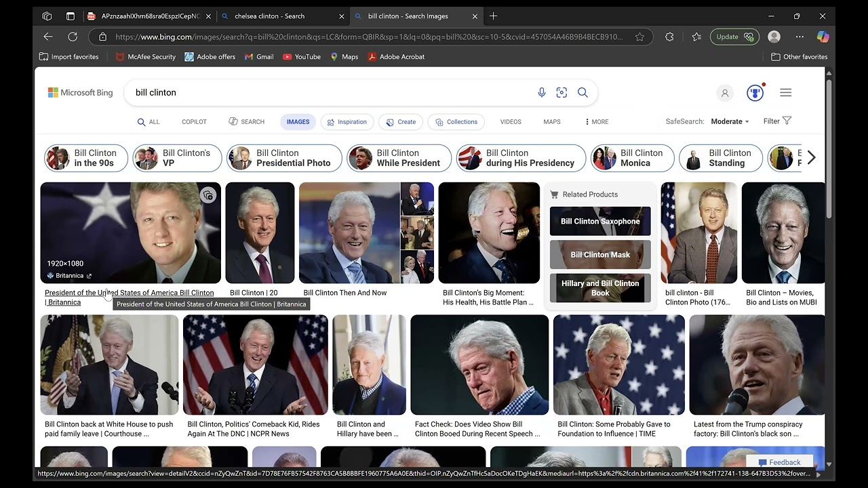
Task: Click the microphone voice search icon
Action: click(541, 92)
